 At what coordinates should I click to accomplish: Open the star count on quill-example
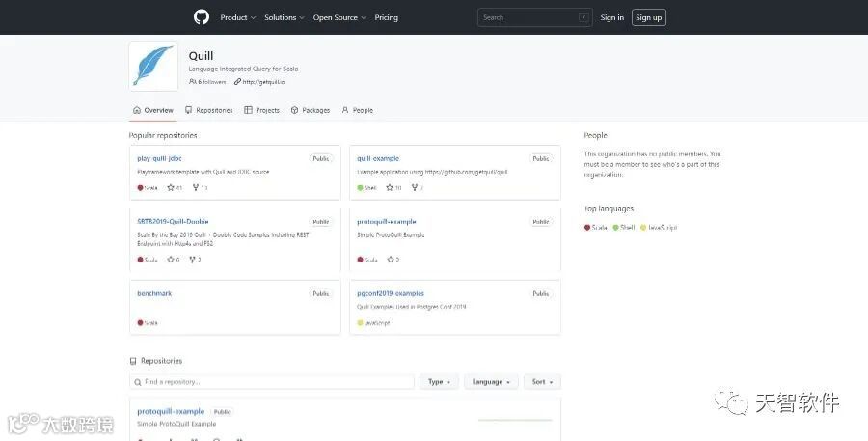[393, 188]
